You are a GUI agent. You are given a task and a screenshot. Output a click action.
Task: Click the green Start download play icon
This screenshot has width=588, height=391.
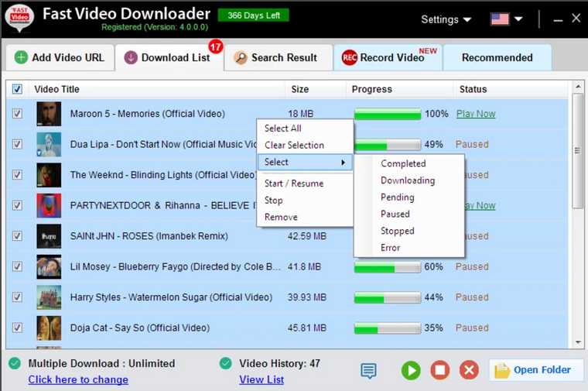[x=411, y=370]
